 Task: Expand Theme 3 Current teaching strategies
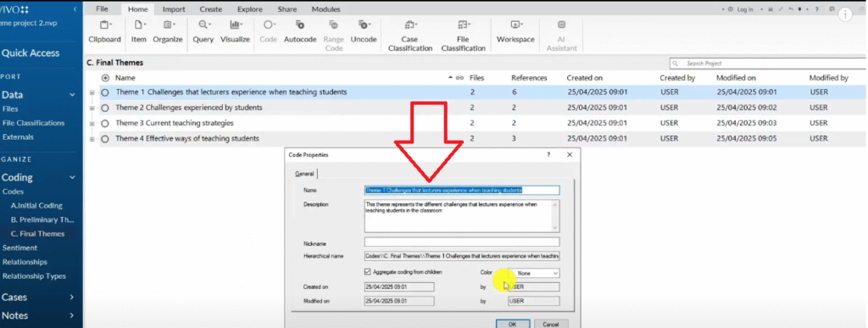tap(92, 124)
